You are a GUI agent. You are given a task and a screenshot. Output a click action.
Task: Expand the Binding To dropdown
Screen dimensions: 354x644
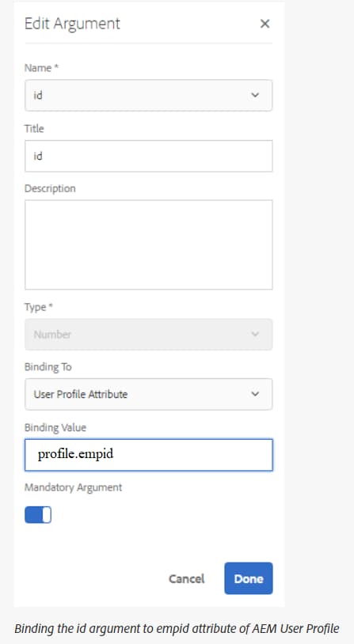(x=148, y=394)
